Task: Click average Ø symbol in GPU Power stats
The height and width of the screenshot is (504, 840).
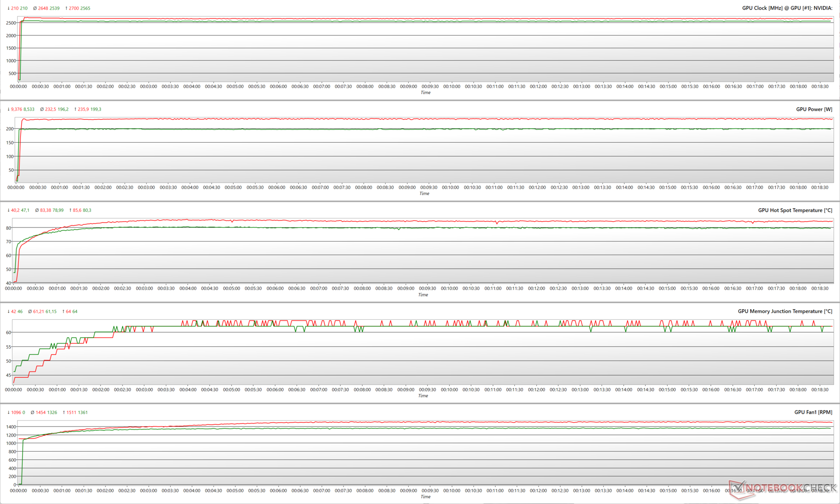Action: [x=42, y=109]
